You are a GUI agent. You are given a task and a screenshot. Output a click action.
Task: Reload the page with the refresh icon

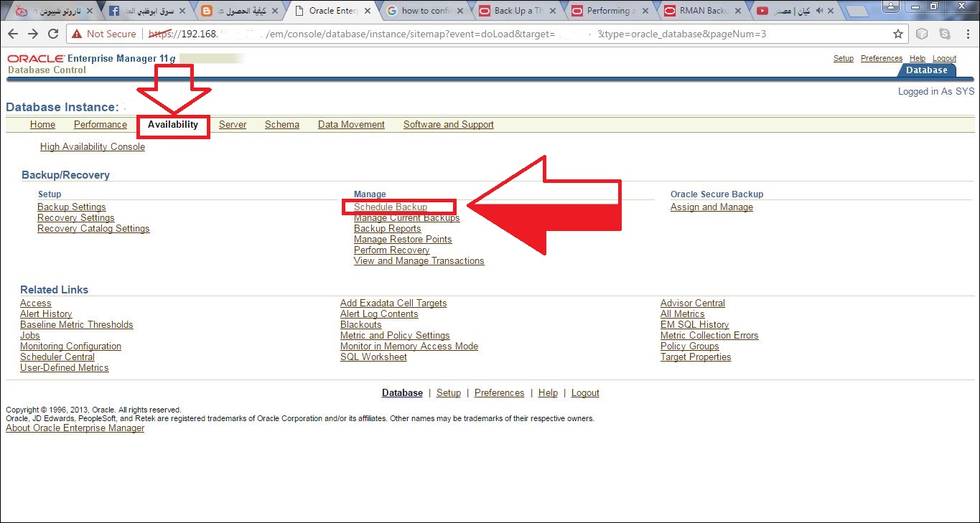pos(53,34)
